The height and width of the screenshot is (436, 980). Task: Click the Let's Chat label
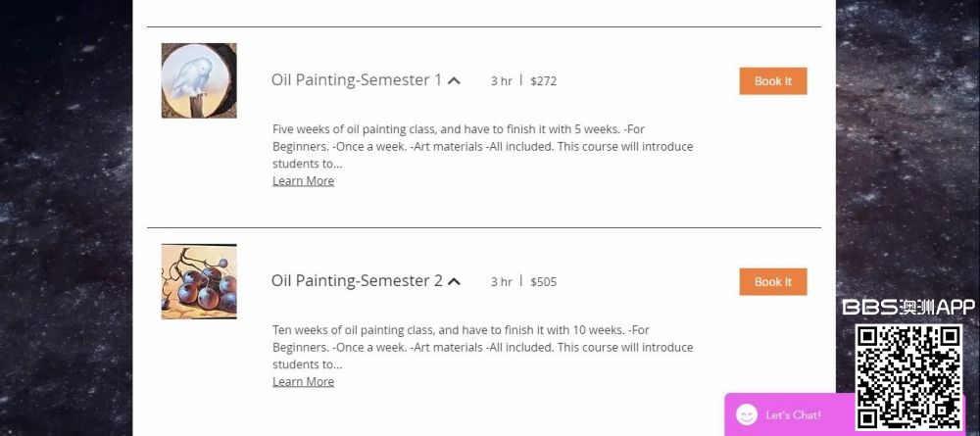click(x=794, y=415)
